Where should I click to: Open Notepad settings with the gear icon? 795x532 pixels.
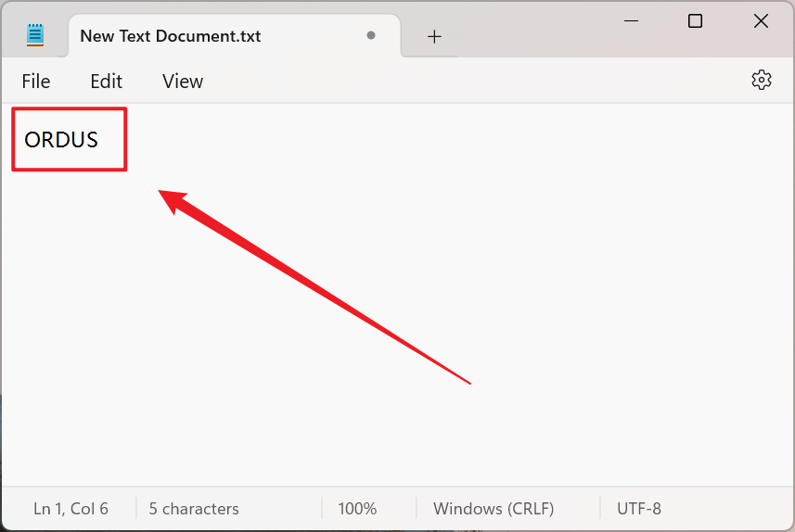click(762, 81)
